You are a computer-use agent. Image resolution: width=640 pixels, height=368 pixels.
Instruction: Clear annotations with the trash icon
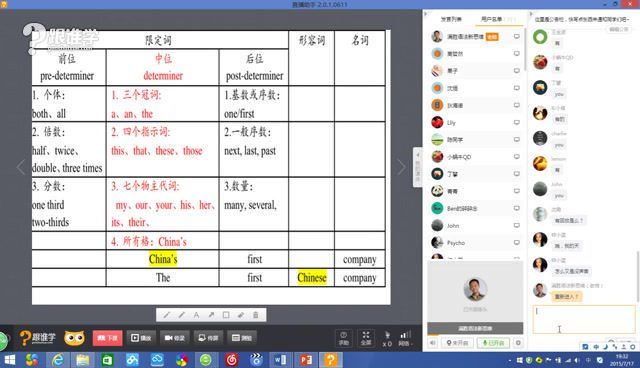pyautogui.click(x=256, y=315)
